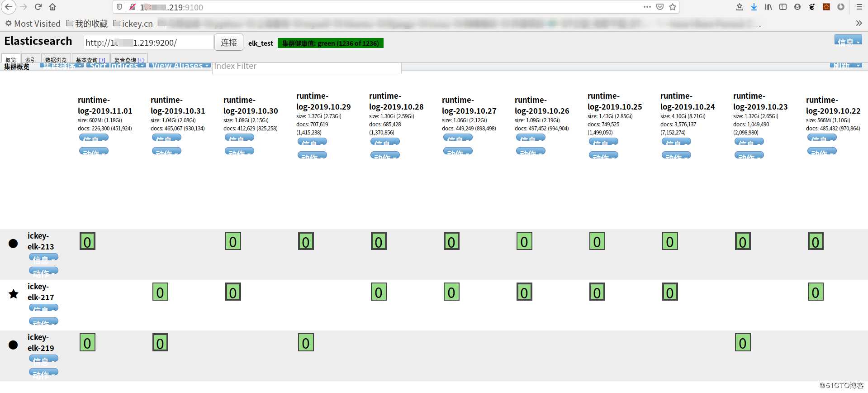
Task: Switch to the 基本查询 tab
Action: (86, 60)
